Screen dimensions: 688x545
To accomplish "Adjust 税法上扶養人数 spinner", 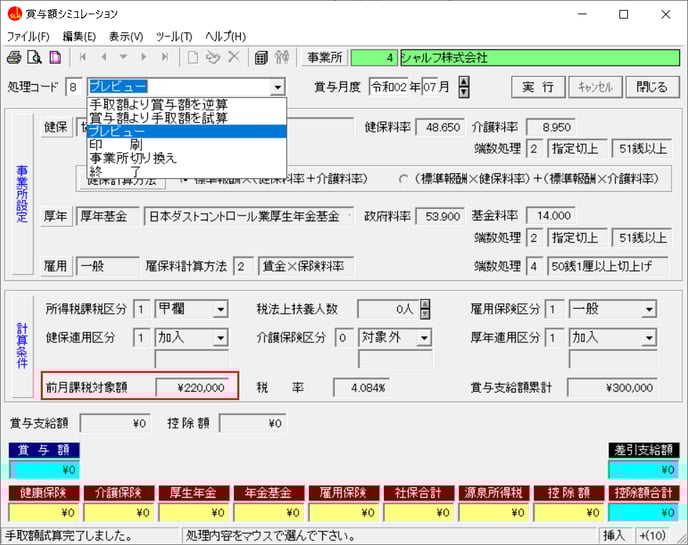I will pyautogui.click(x=425, y=309).
